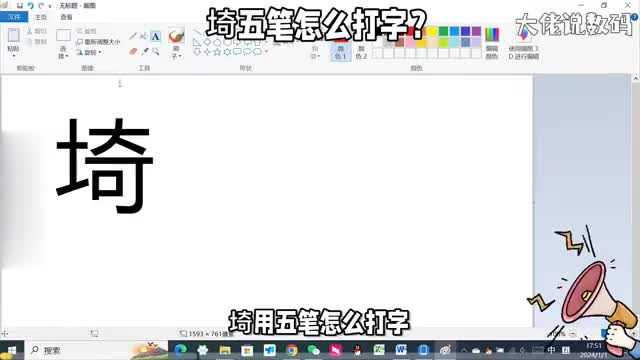Open Edit colors (编辑颜色) button
The image size is (640, 360).
coord(492,43)
